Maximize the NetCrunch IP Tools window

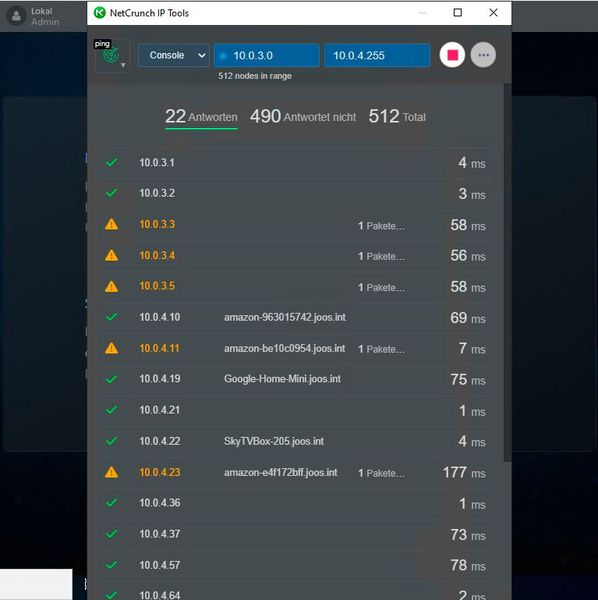click(x=458, y=13)
